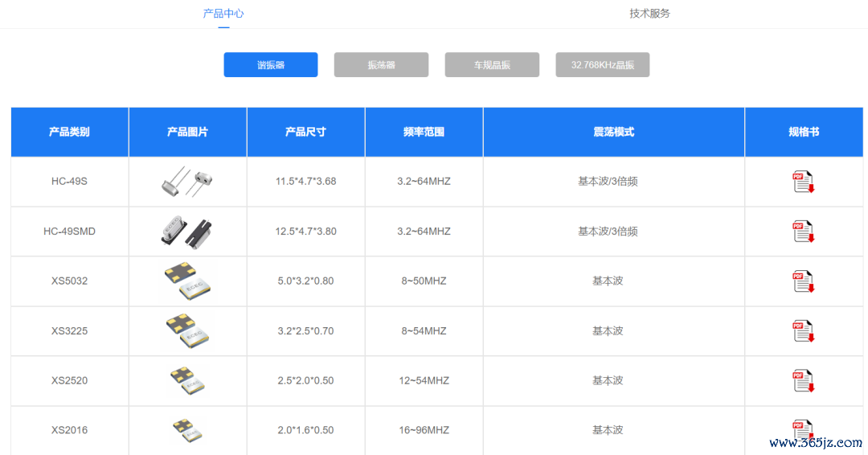This screenshot has height=455, width=868.
Task: Click the 频率范围 column header
Action: click(x=424, y=132)
